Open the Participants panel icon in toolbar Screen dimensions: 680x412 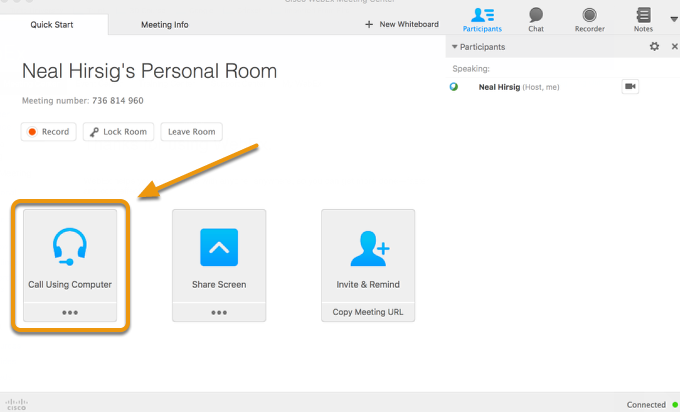click(x=482, y=20)
